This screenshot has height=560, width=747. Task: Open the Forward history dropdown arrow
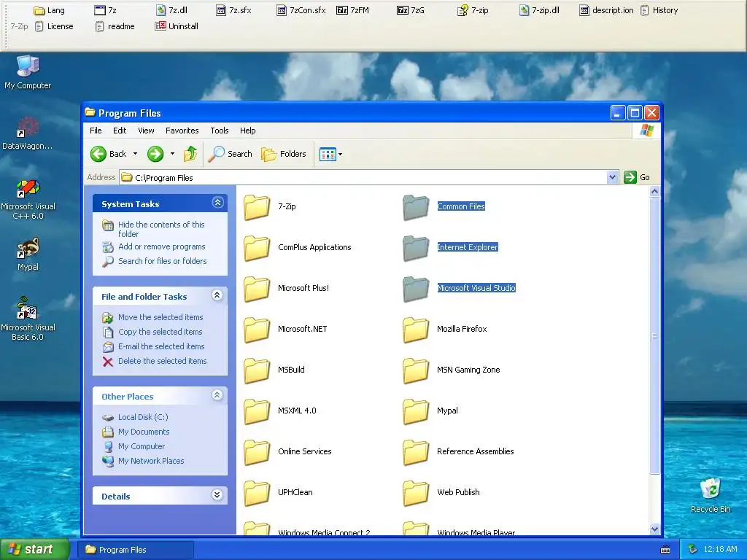tap(172, 154)
